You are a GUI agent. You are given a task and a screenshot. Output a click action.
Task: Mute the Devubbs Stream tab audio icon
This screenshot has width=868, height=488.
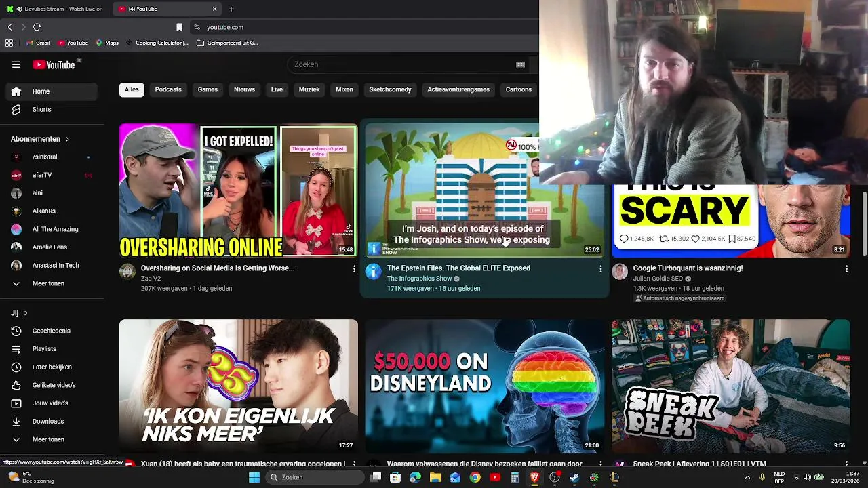(19, 9)
